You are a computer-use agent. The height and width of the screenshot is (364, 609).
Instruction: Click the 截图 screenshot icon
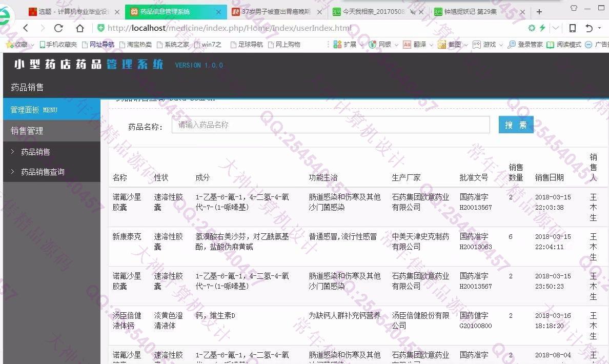441,45
